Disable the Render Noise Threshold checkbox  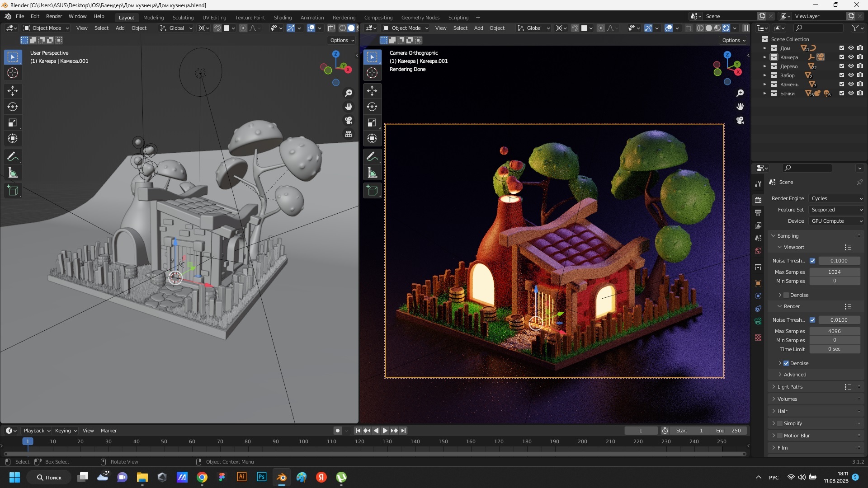pyautogui.click(x=812, y=320)
